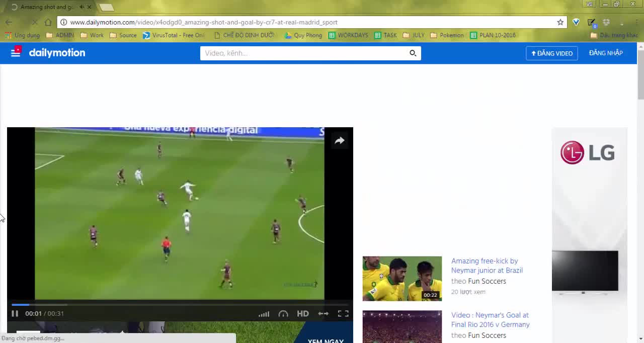
Task: Adjust the player volume bars
Action: point(264,314)
